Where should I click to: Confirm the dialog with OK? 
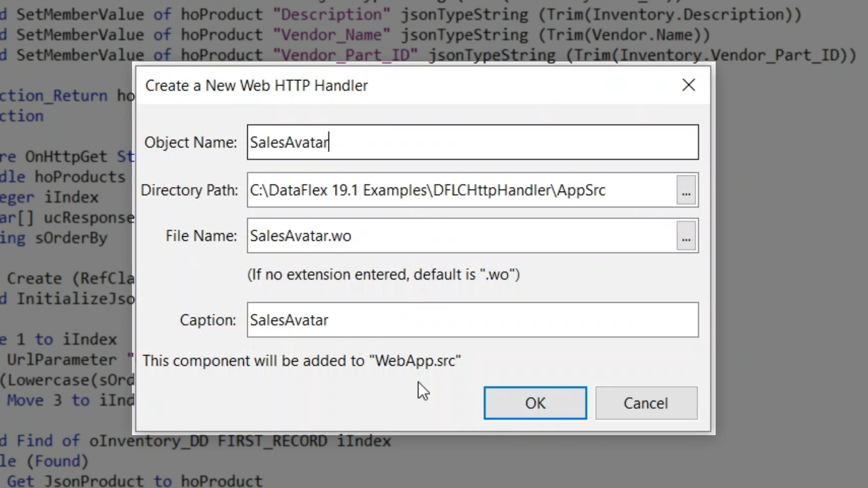pyautogui.click(x=535, y=403)
